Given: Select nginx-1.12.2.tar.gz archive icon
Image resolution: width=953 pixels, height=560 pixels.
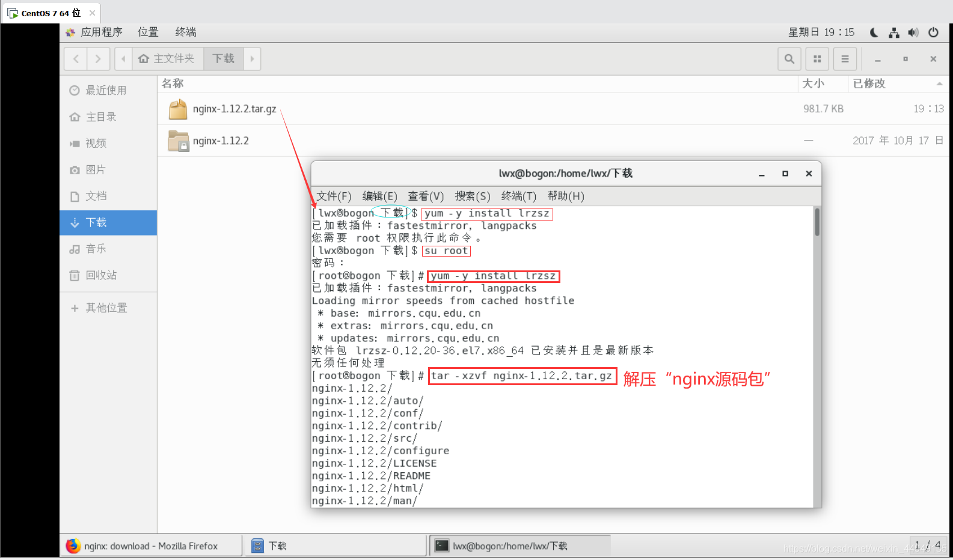Looking at the screenshot, I should [178, 109].
